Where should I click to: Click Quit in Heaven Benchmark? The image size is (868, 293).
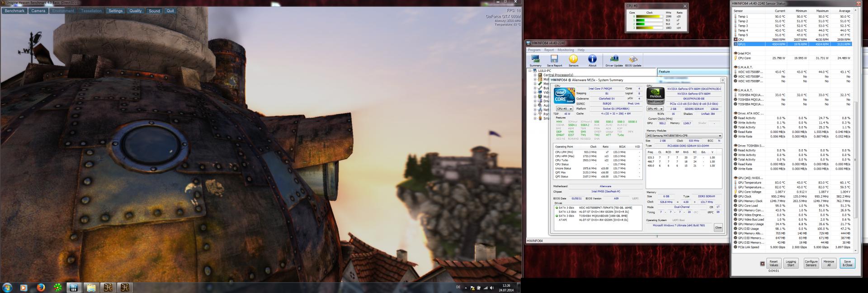click(x=170, y=11)
